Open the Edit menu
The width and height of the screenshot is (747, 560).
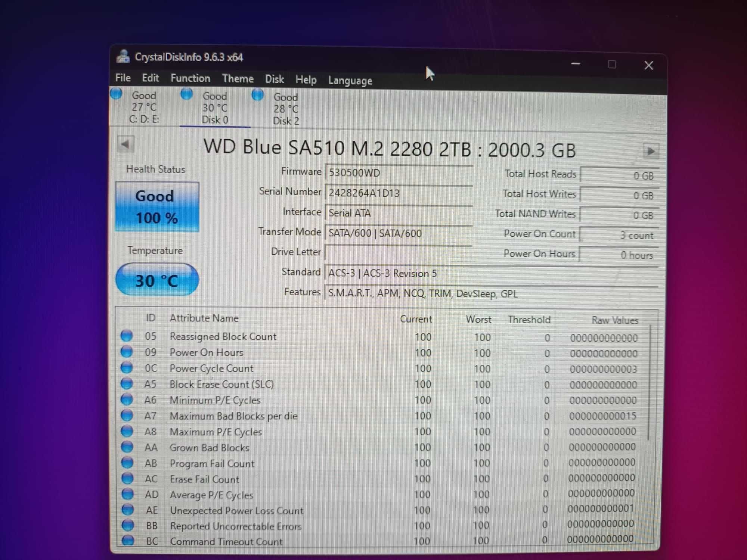(x=151, y=78)
